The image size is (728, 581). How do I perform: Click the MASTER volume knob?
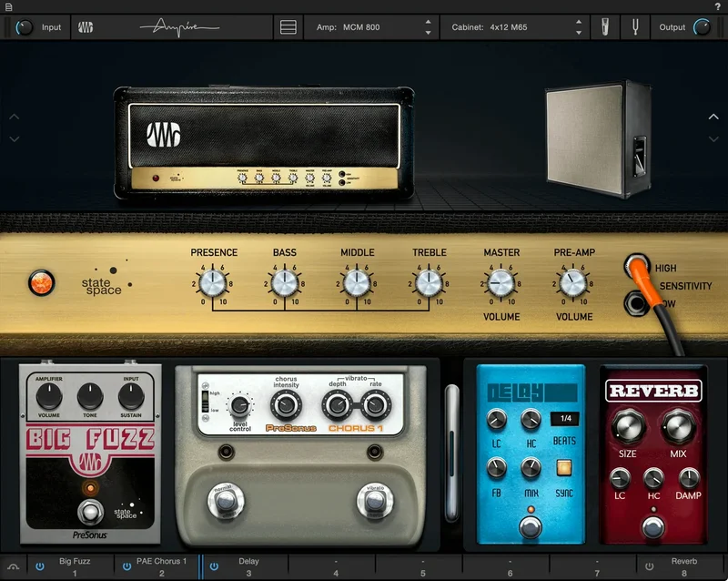(x=501, y=283)
